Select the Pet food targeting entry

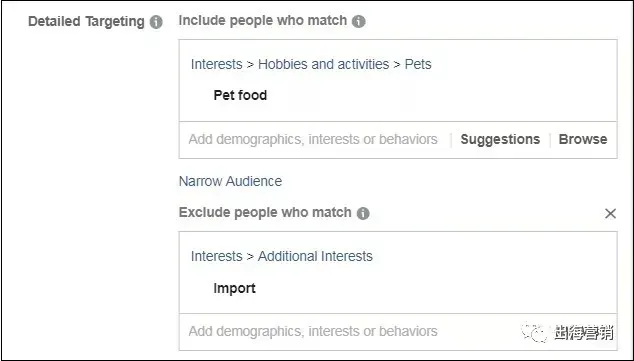coord(240,95)
